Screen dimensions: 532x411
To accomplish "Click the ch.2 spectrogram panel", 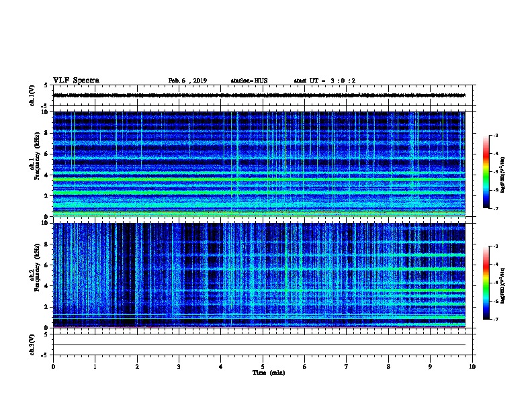I will click(259, 275).
